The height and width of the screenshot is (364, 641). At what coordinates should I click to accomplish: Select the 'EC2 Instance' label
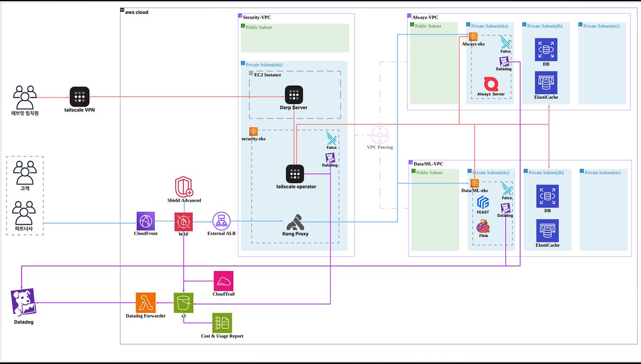pyautogui.click(x=268, y=75)
